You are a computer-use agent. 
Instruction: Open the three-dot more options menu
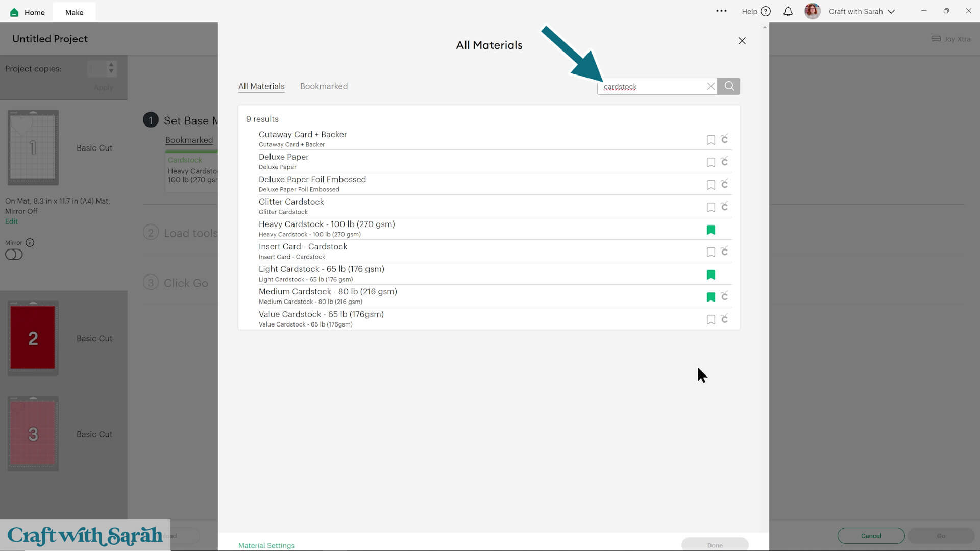(x=721, y=11)
